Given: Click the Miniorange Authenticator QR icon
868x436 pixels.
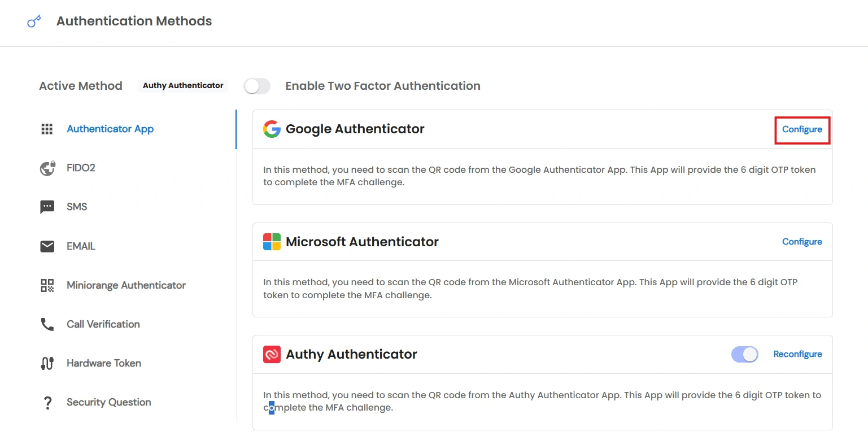Looking at the screenshot, I should (47, 285).
